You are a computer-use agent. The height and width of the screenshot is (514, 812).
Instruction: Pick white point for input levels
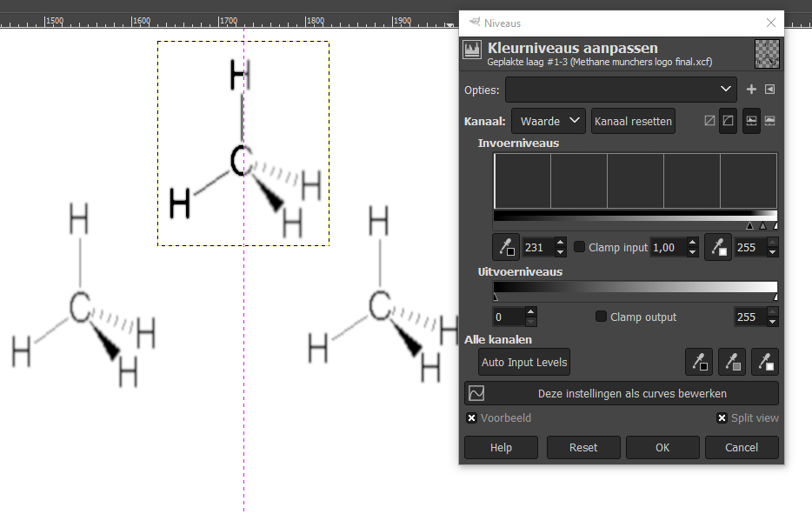tap(718, 248)
